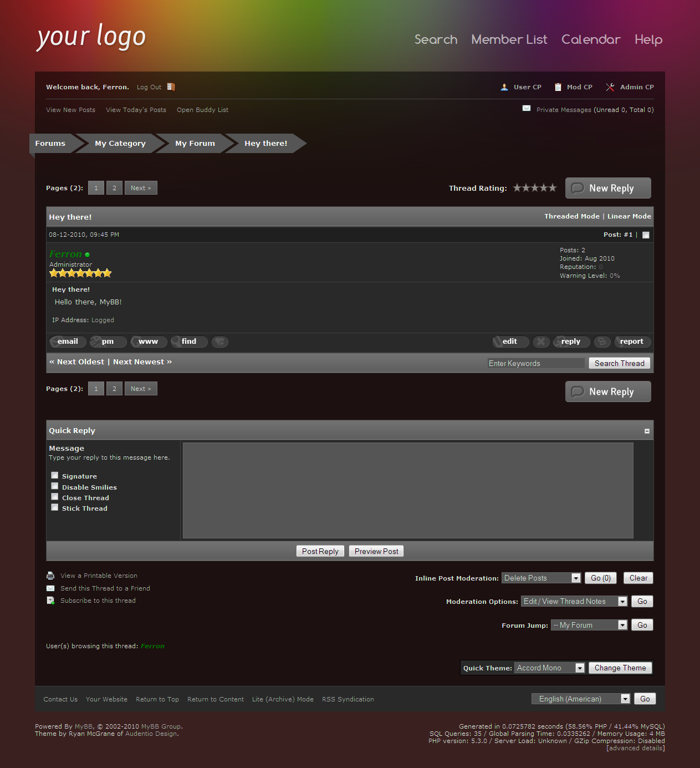Screen dimensions: 700x768
Task: Collapse the Quick Reply panel
Action: 647,431
